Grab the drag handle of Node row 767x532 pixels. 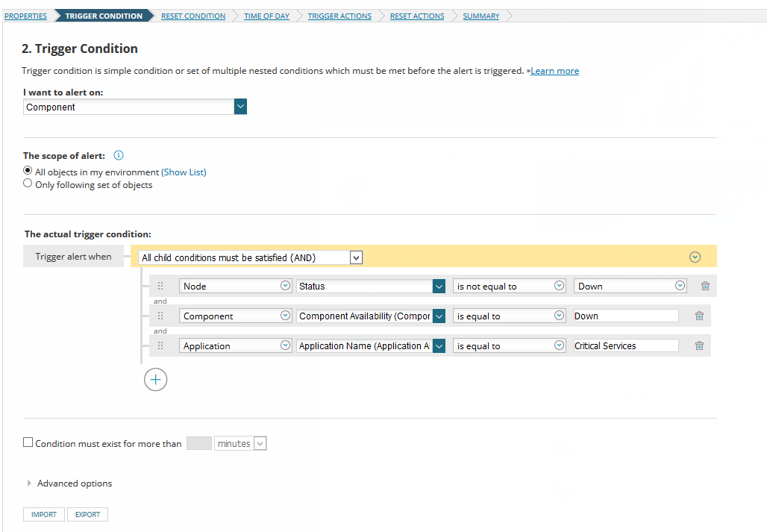[x=160, y=286]
